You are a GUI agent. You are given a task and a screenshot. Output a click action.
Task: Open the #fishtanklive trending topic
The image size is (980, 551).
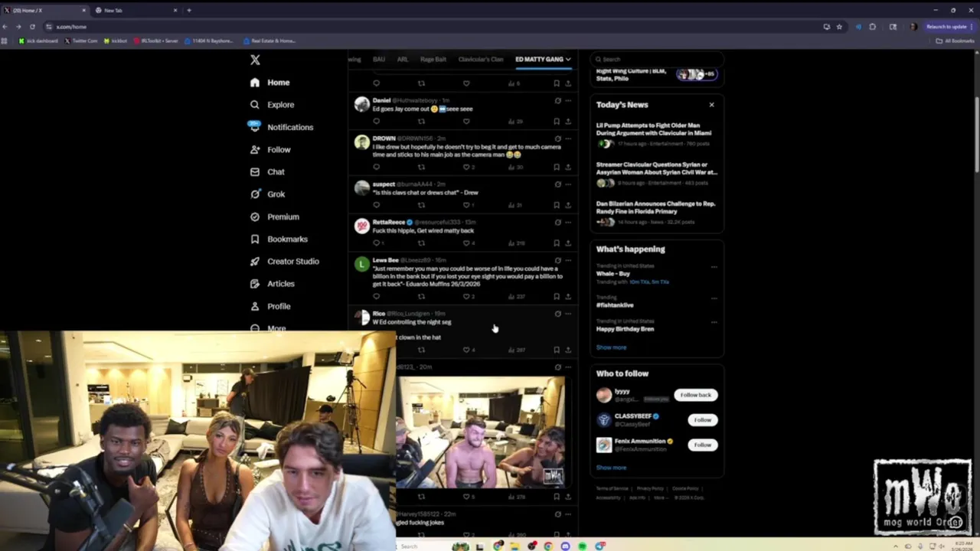click(615, 305)
